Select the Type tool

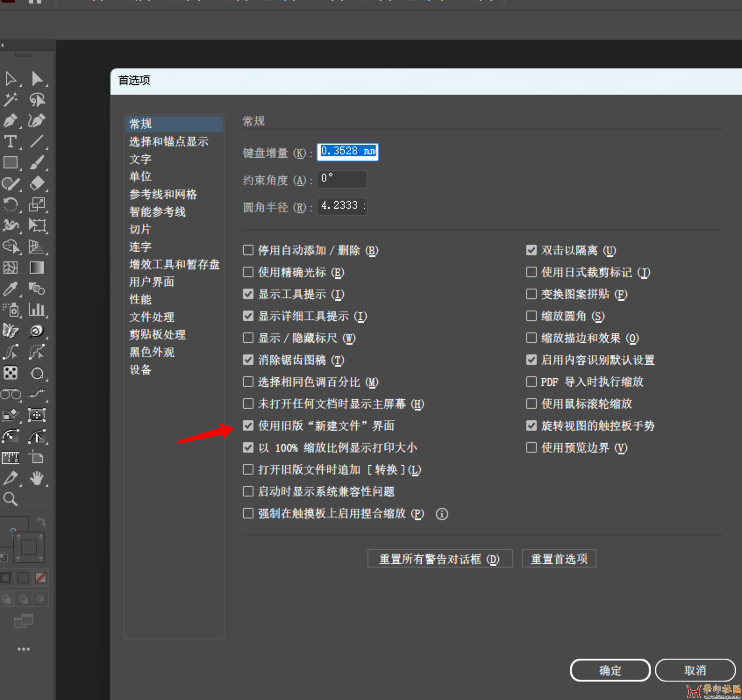(10, 142)
